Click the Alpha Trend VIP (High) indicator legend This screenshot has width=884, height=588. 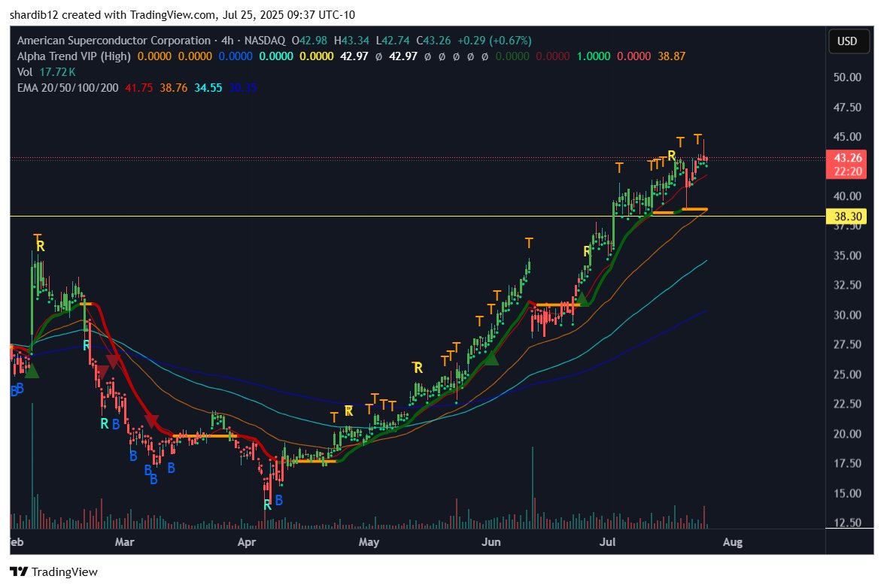pos(74,56)
